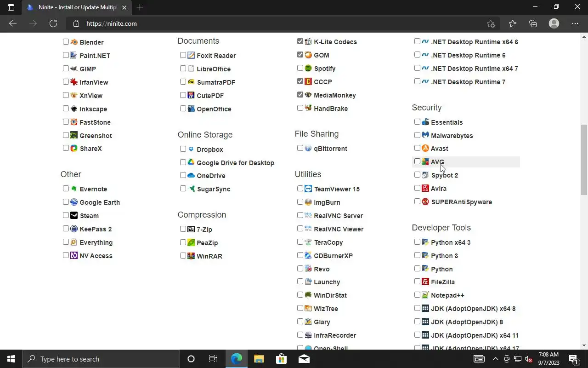Click the Steam icon
The image size is (588, 368).
[x=73, y=215]
